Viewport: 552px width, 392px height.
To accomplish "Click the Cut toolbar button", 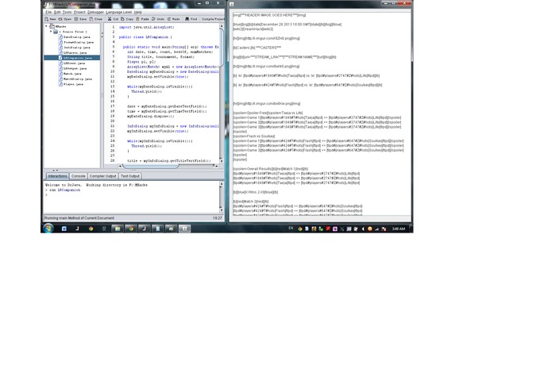I will [113, 19].
